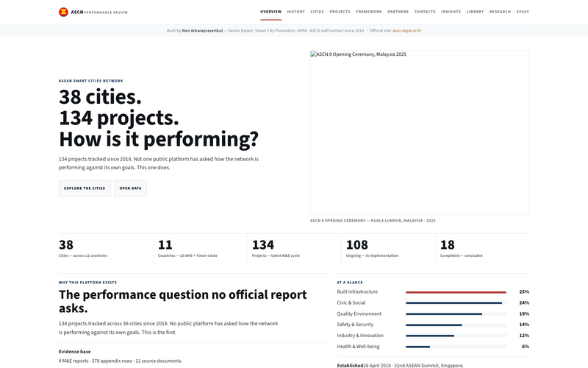Open the Cities nav item

317,12
